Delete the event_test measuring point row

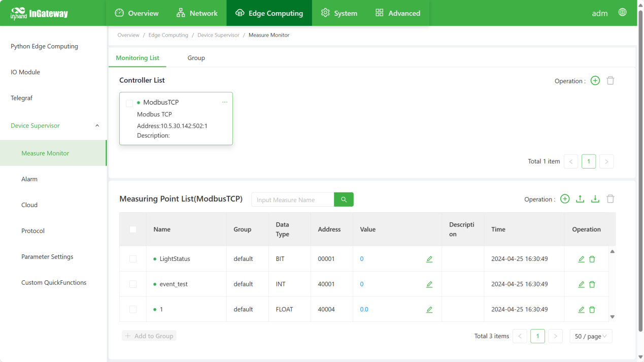tap(592, 284)
